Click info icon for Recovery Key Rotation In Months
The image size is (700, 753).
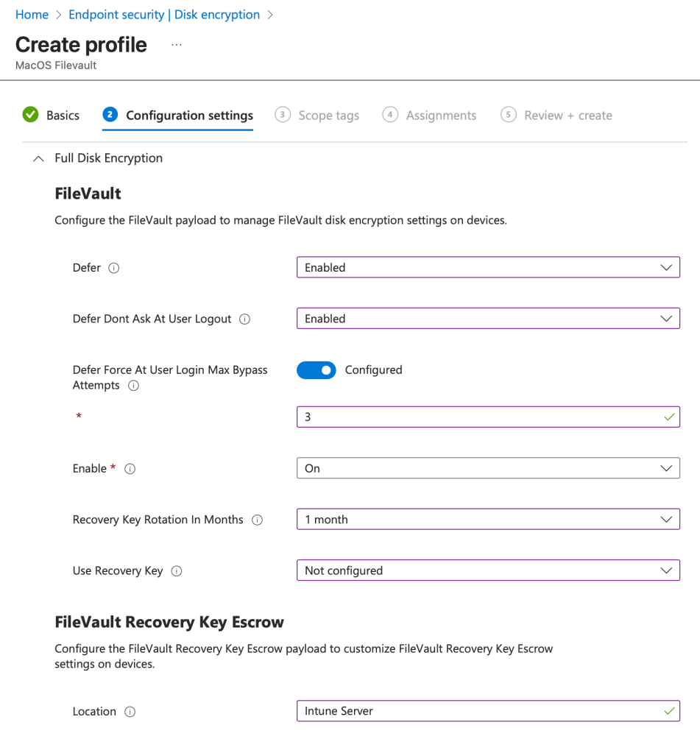click(x=257, y=520)
